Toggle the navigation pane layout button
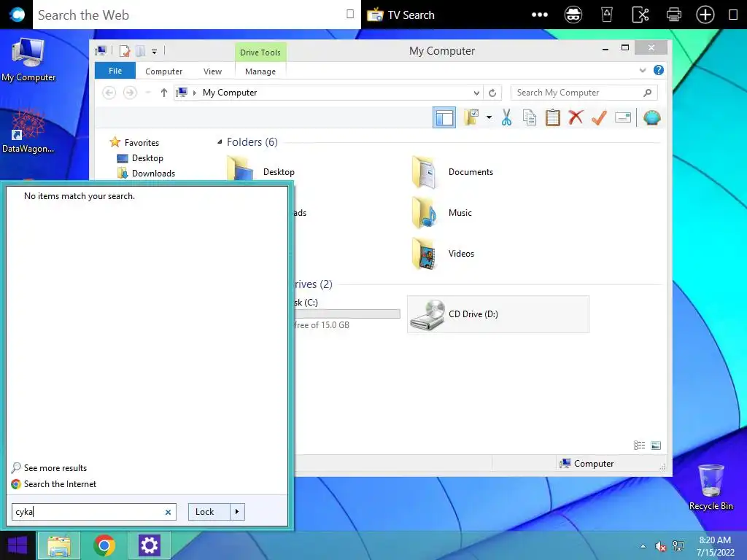Screen dimensions: 747x560 coord(444,117)
